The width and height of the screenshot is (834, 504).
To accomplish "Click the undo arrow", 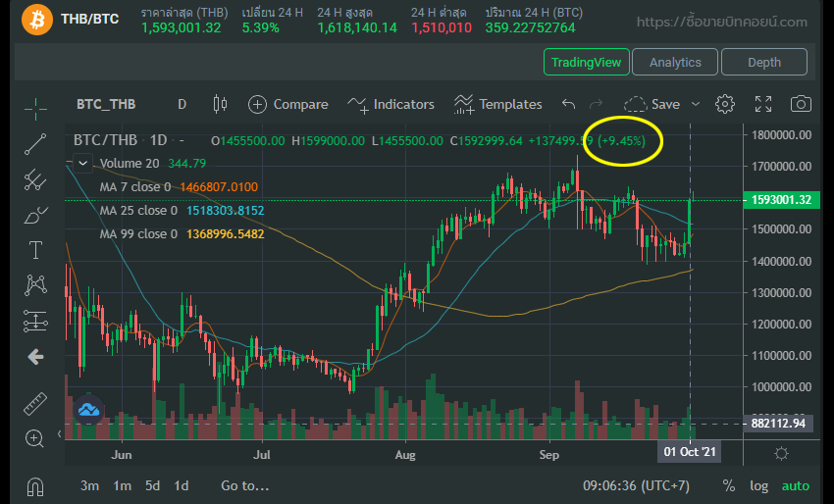I will point(568,104).
